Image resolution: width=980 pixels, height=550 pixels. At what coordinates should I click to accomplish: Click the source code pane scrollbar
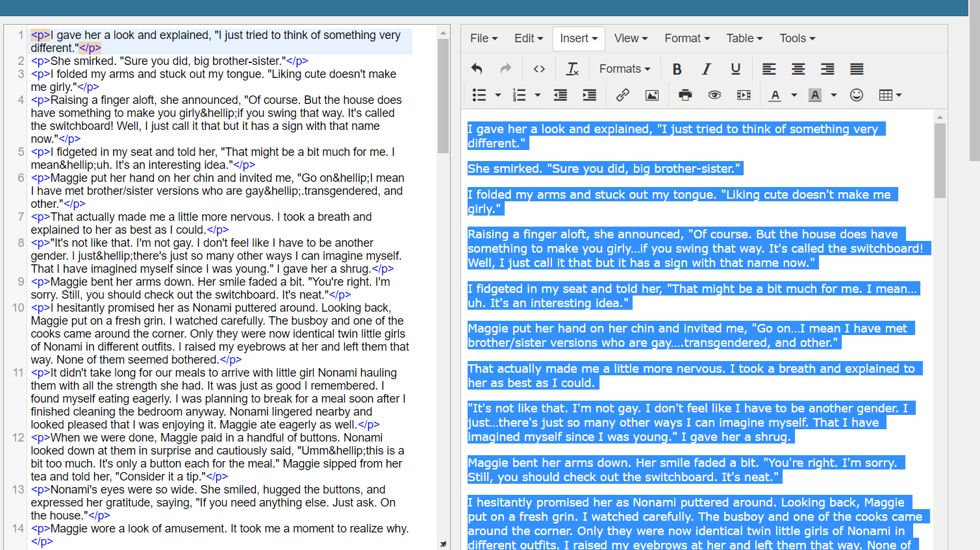coord(443,96)
